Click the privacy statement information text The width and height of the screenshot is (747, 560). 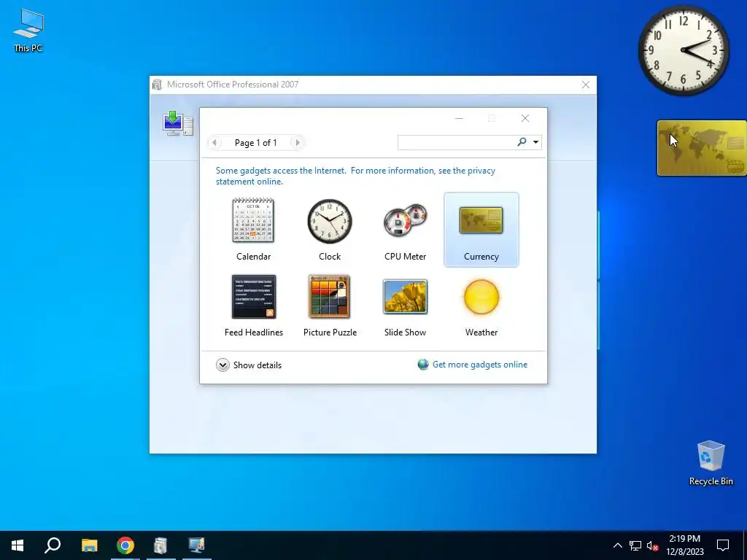[x=355, y=176]
